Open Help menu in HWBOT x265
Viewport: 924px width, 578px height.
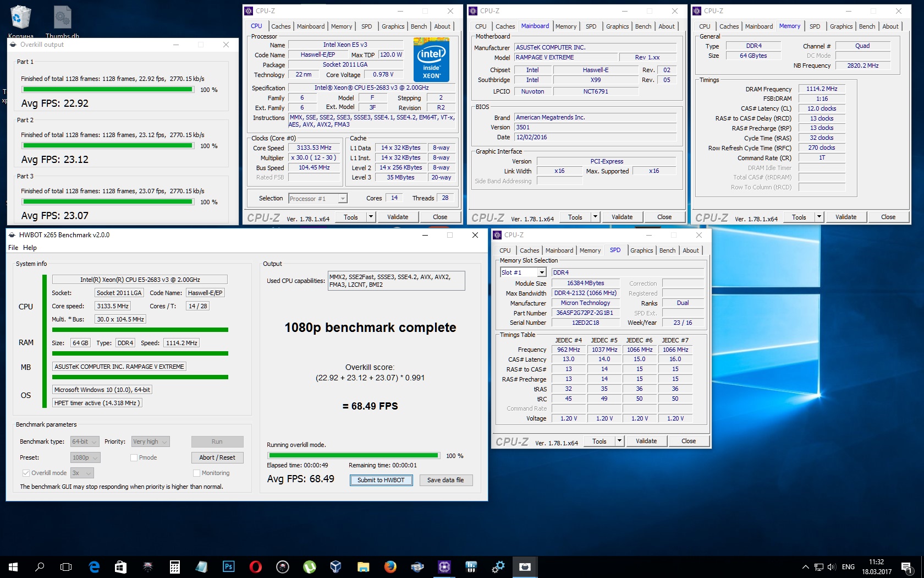pos(30,248)
